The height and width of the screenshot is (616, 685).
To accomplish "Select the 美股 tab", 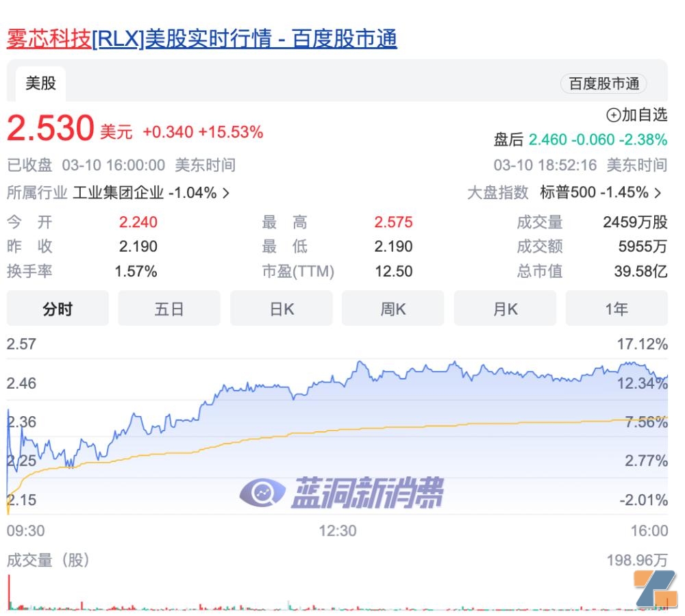I will 39,83.
